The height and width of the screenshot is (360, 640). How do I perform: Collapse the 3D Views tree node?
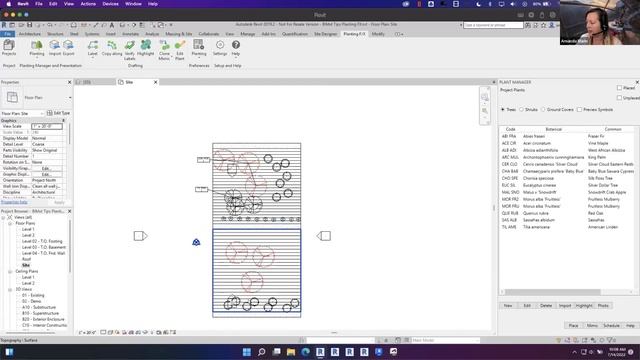(x=10, y=289)
